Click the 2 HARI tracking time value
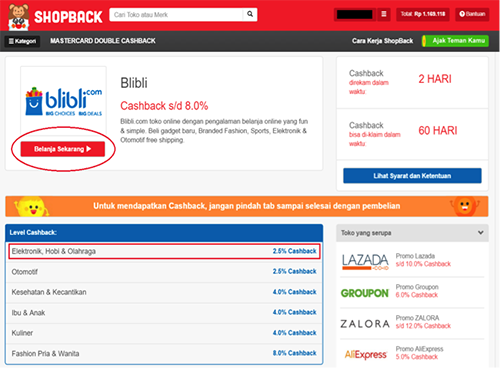The image size is (500, 368). [x=435, y=79]
